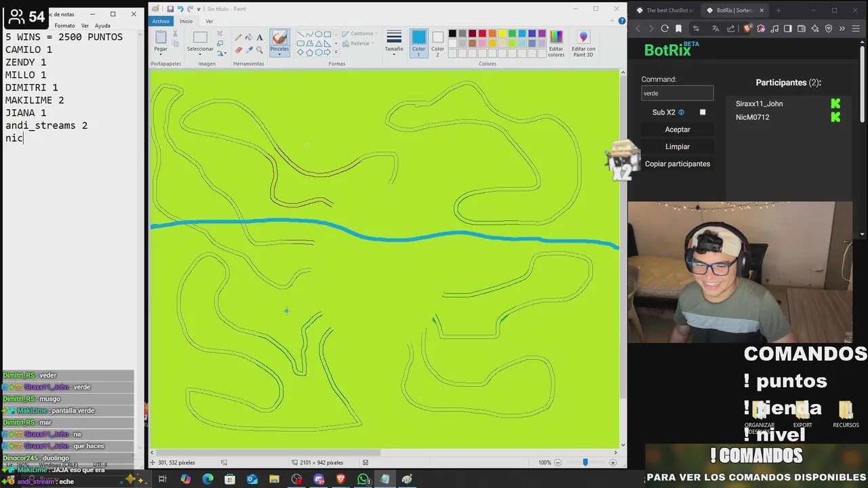Click Redo arrow in Paint title bar
The width and height of the screenshot is (868, 488).
(190, 9)
